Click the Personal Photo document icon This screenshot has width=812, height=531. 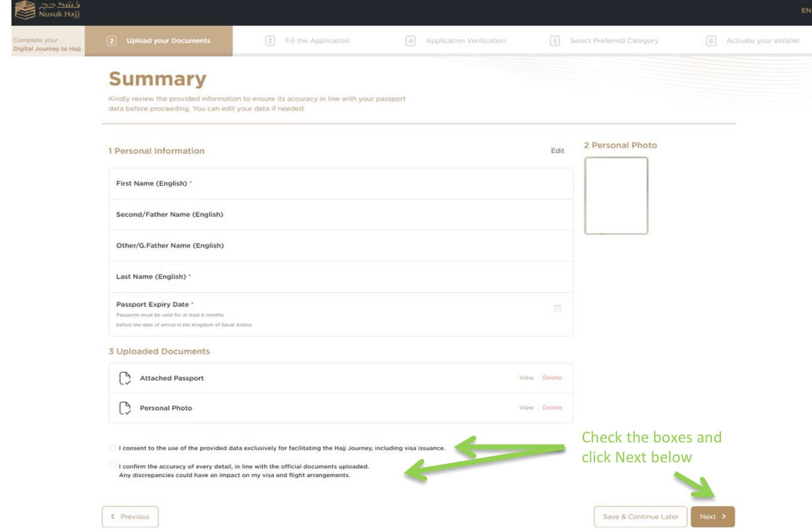125,408
